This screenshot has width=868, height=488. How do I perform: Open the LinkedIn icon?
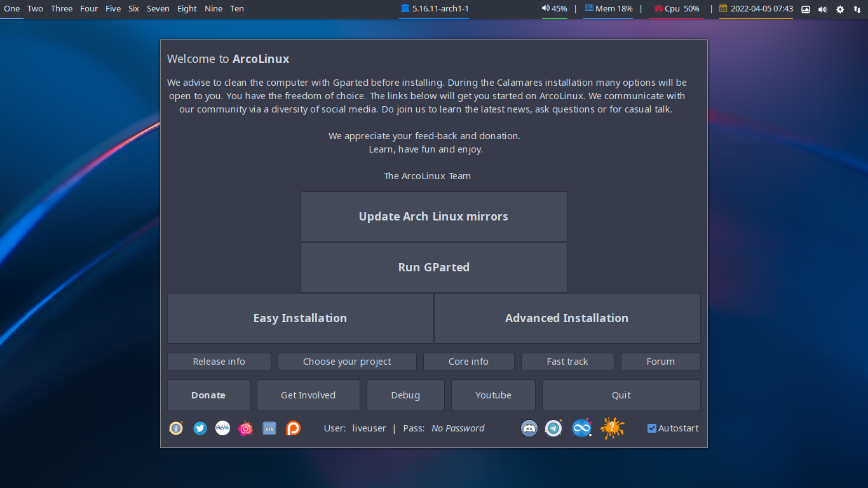(x=269, y=428)
